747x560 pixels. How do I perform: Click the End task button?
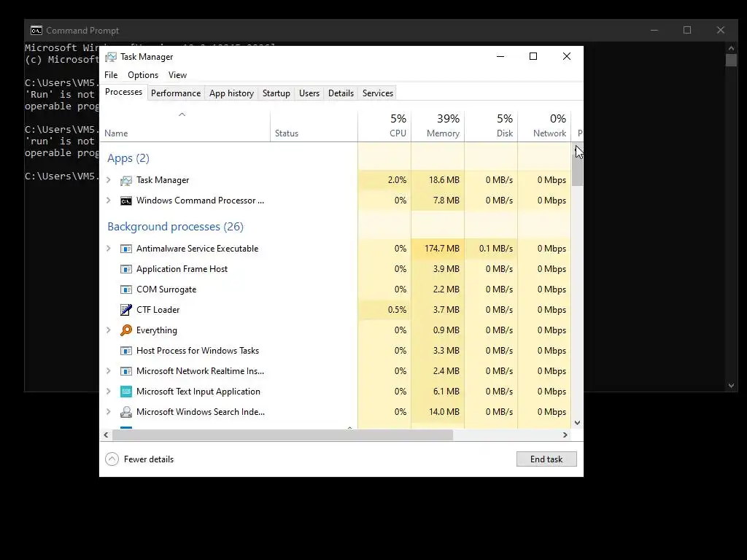pos(546,459)
